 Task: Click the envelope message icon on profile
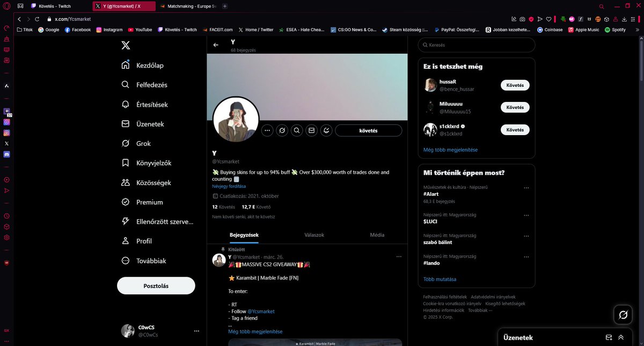coord(311,130)
